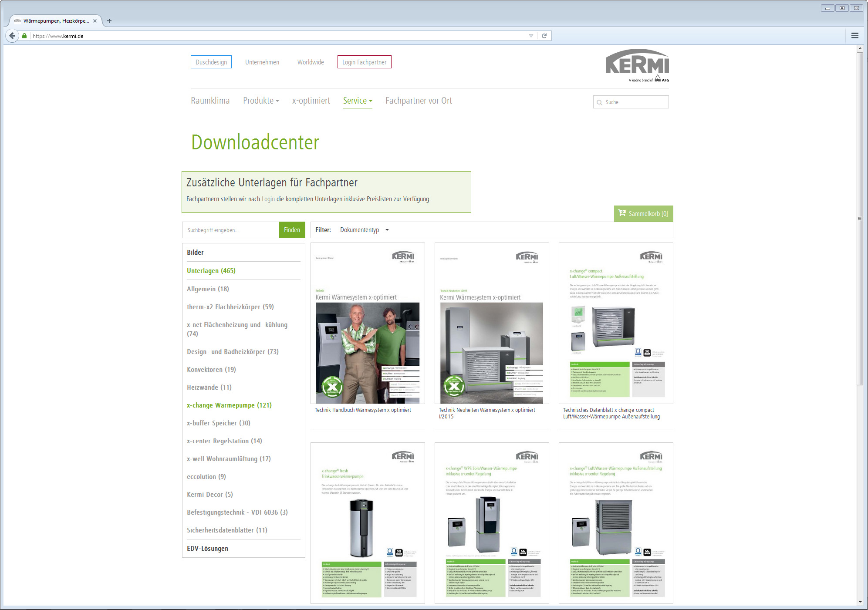Select Heizwände (11) category

(209, 388)
